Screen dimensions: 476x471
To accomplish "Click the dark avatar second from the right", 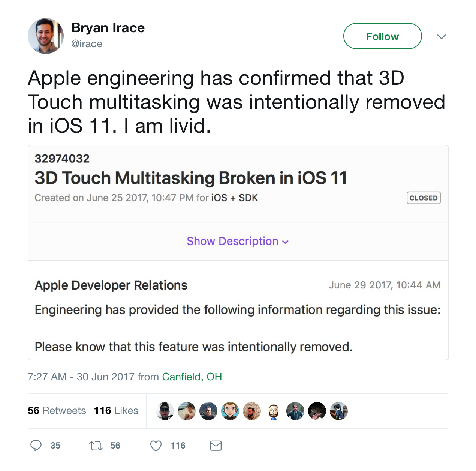I will click(317, 411).
